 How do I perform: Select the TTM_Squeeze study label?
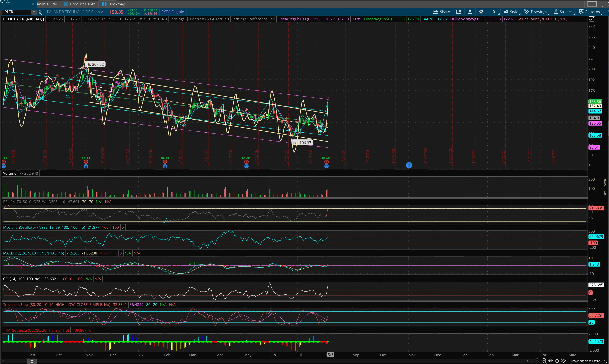36,330
